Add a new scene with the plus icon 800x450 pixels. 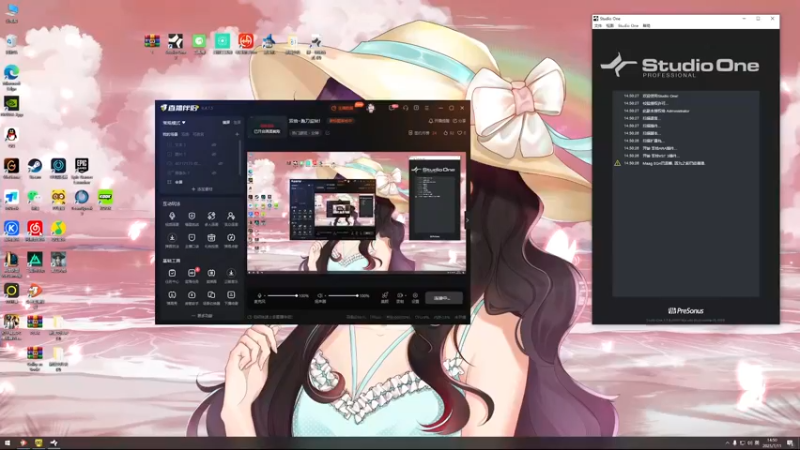237,134
